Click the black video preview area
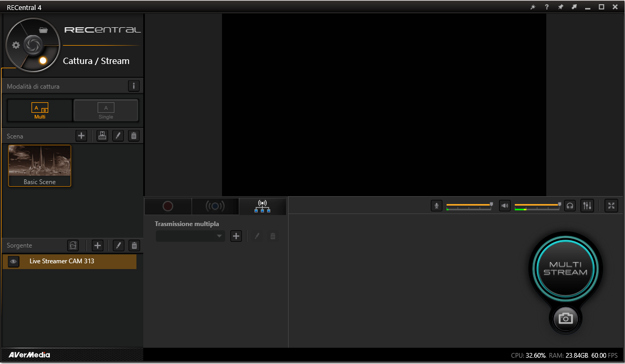 coord(384,105)
